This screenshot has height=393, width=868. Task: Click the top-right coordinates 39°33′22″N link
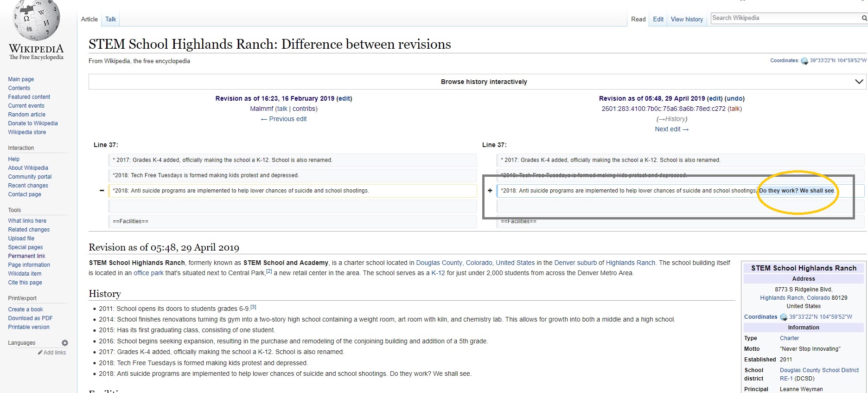[x=838, y=61]
